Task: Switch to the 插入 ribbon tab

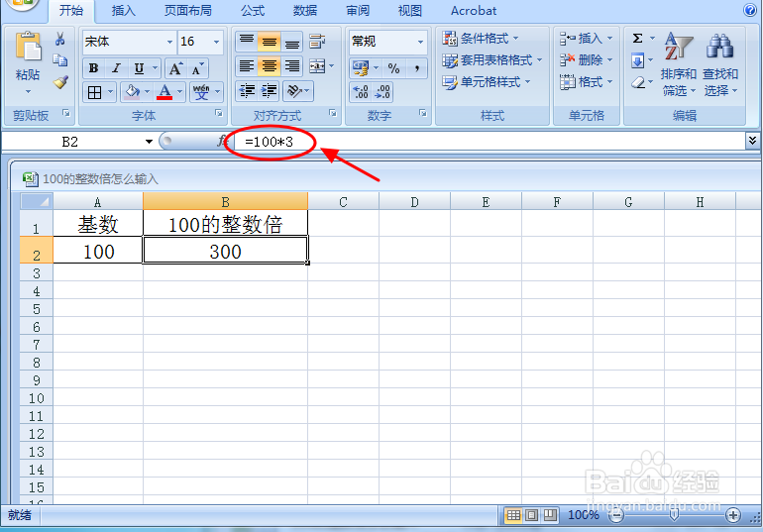Action: point(124,10)
